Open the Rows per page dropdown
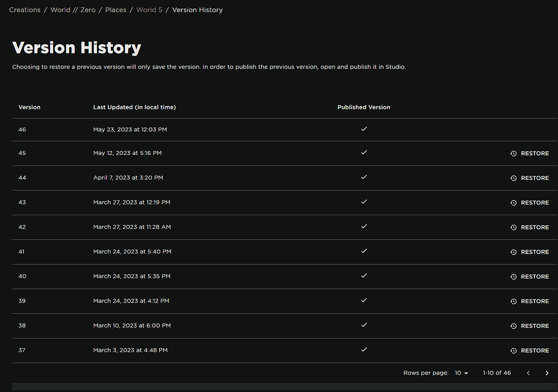The image size is (558, 392). [461, 373]
